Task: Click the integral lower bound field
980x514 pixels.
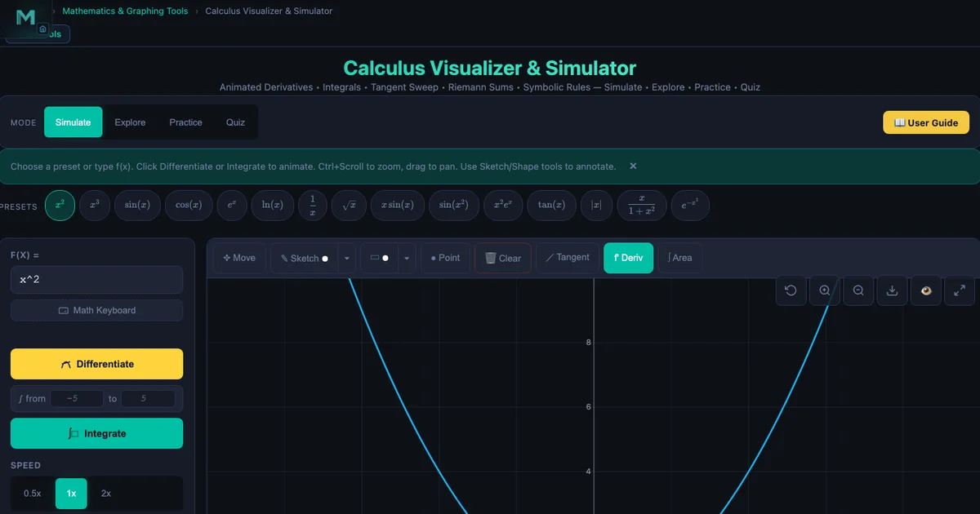Action: point(77,398)
